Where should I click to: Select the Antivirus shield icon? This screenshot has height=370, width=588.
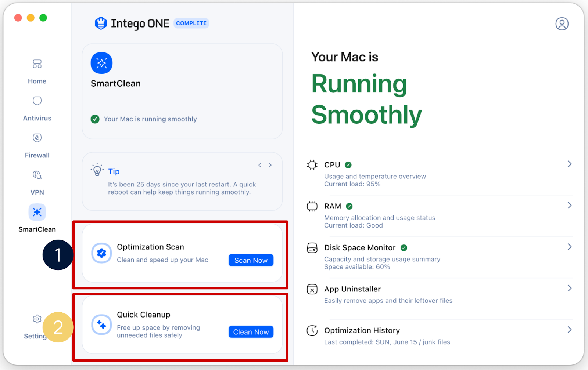click(37, 101)
